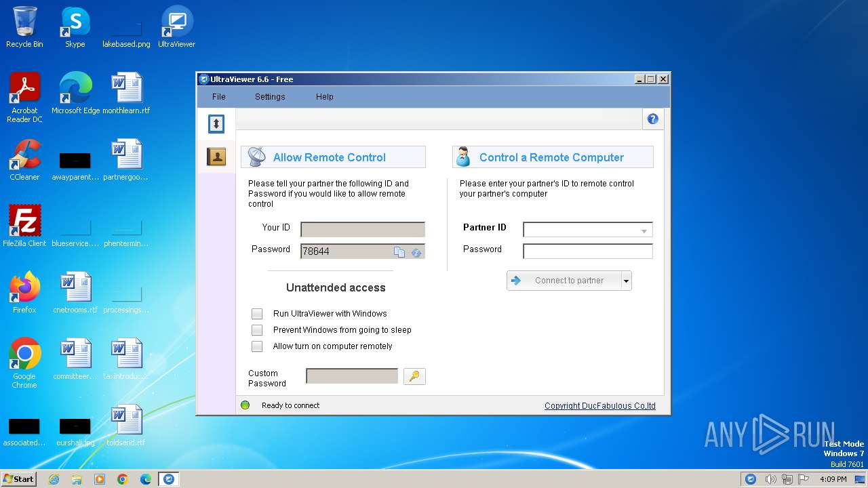Select the Acrobat Reader DC desktop icon
Screen dimensions: 868x488
(24, 98)
